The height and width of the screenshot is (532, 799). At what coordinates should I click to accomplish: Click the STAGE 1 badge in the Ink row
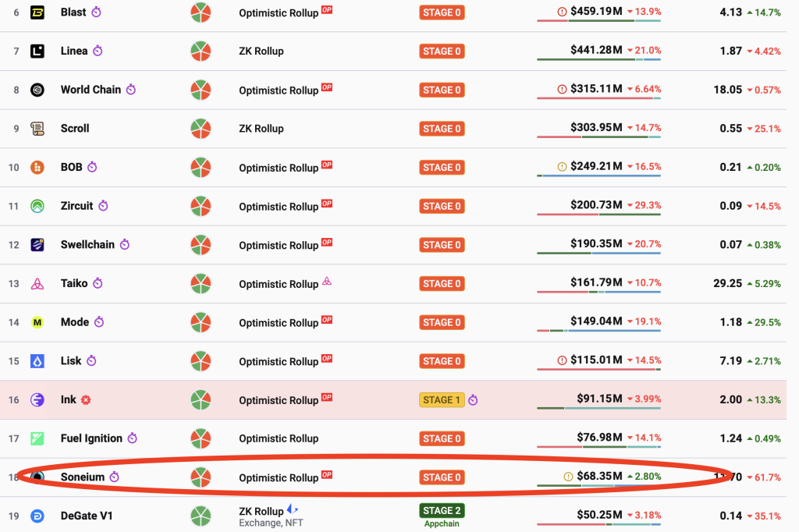click(442, 400)
